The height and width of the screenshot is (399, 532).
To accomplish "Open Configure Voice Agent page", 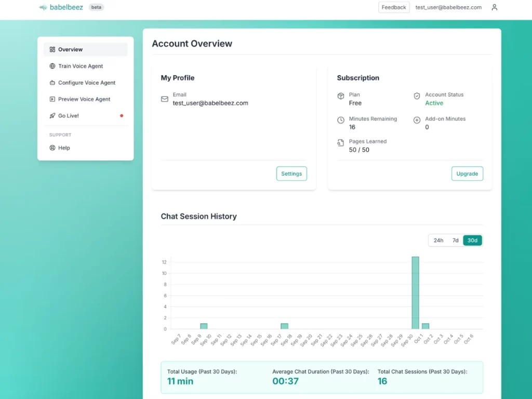I will (86, 83).
